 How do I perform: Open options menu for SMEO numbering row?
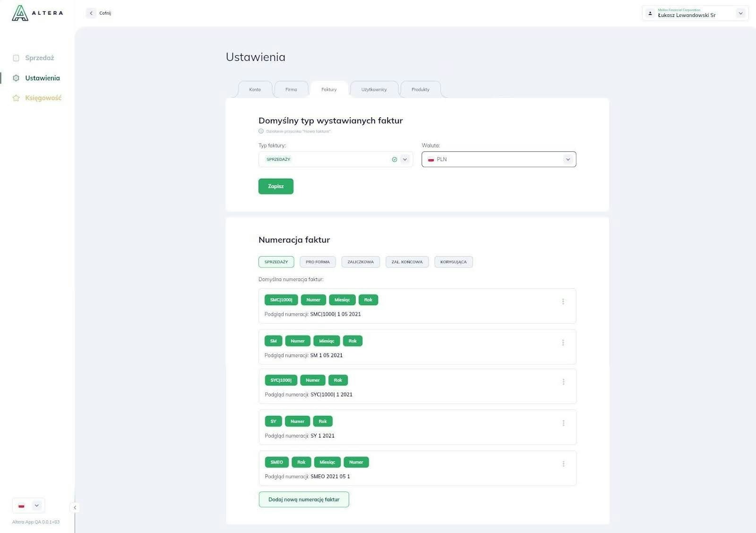(x=564, y=464)
